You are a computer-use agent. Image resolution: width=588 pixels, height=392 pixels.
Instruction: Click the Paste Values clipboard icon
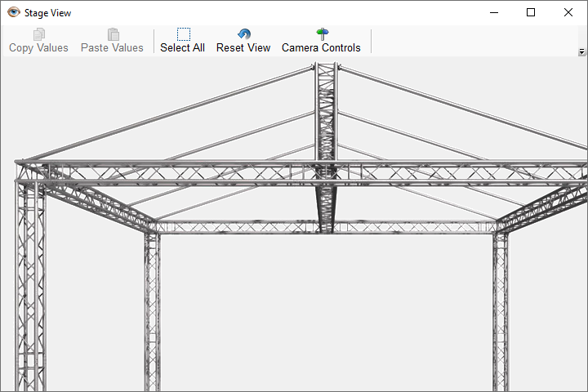(113, 34)
